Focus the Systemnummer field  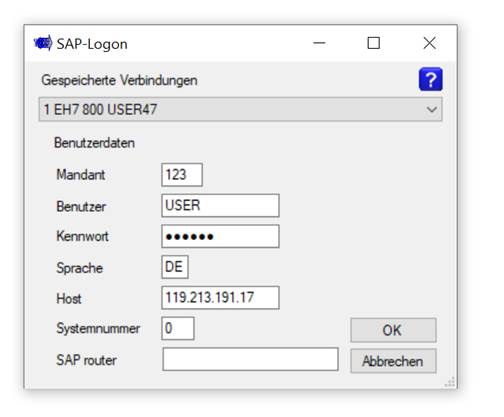coord(178,328)
